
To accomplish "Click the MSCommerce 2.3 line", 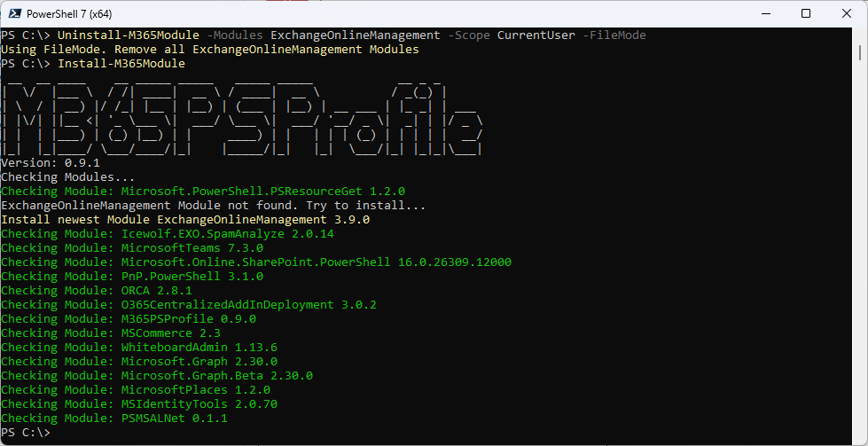I will coord(111,333).
